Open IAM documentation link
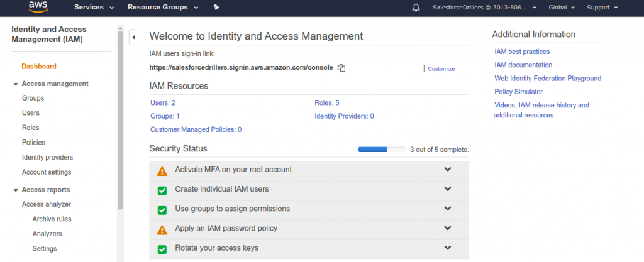This screenshot has height=262, width=644. tap(523, 65)
